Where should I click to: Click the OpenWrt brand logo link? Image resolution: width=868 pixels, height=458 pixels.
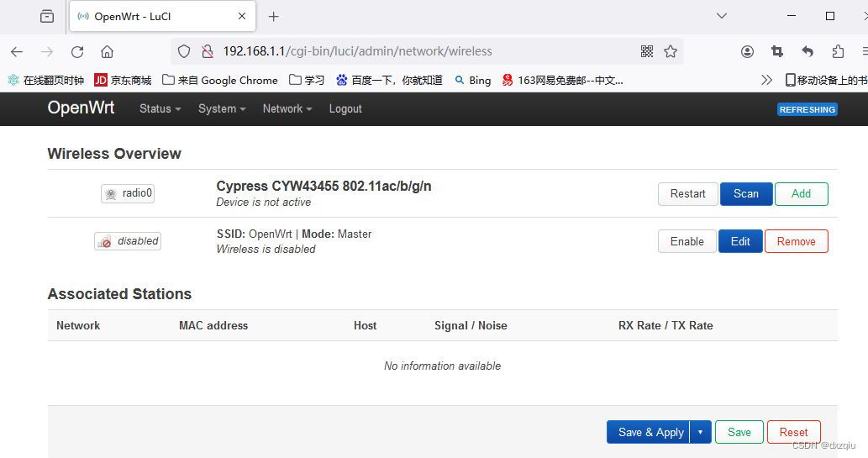tap(81, 108)
